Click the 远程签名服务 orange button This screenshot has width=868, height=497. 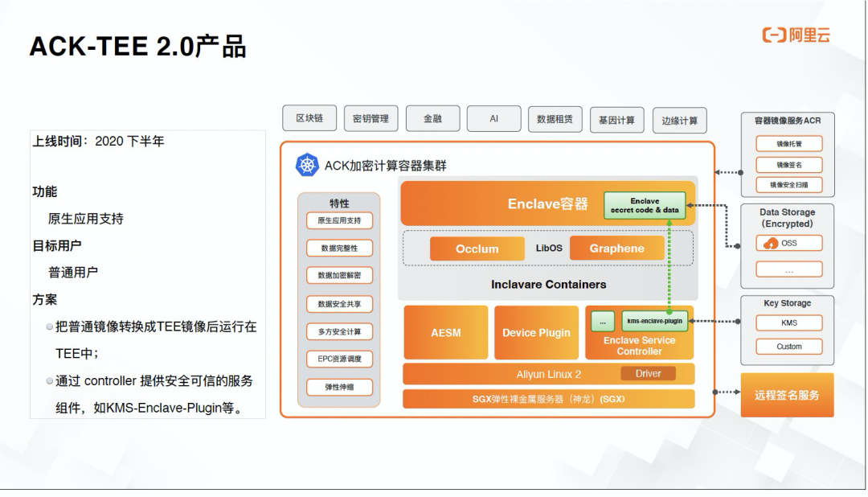click(787, 395)
